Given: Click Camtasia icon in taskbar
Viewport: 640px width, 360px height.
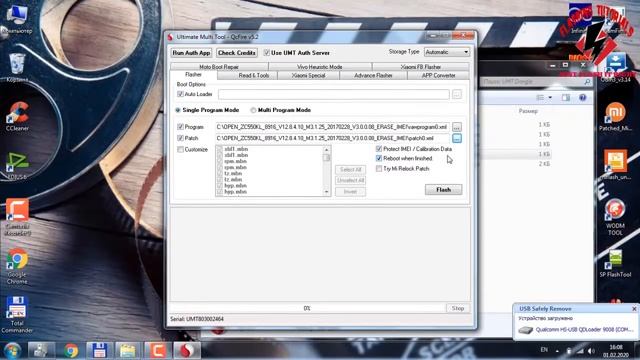Looking at the screenshot, I should (x=158, y=351).
